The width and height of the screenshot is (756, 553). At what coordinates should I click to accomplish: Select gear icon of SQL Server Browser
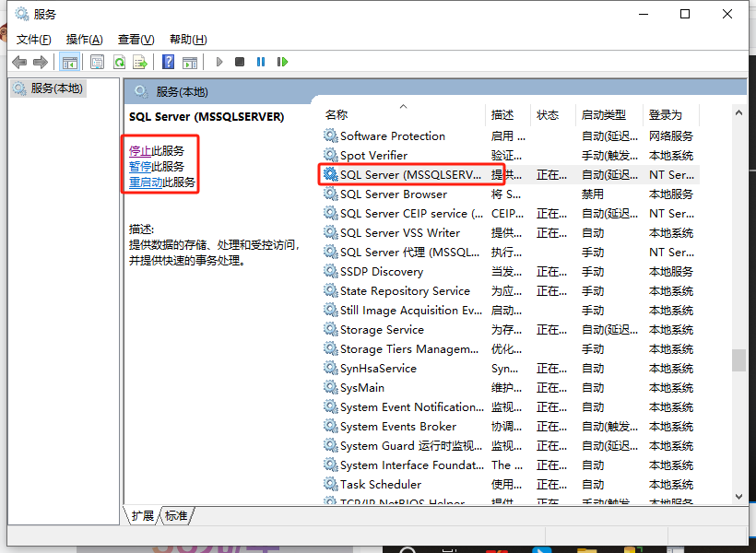click(330, 194)
